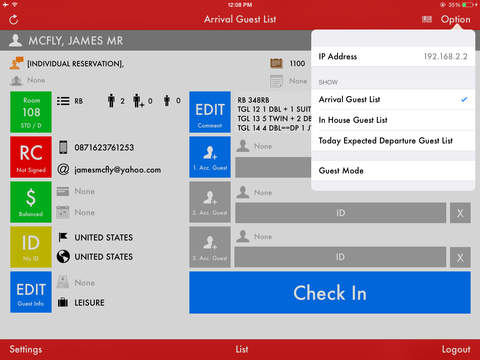The width and height of the screenshot is (480, 360).
Task: Select Arrival Guest List checked option
Action: pyautogui.click(x=393, y=99)
